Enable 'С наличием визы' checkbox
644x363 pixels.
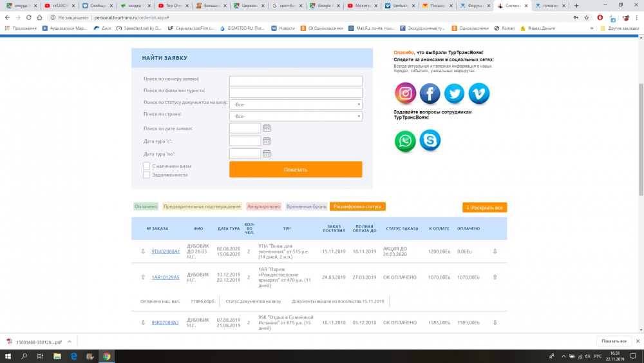click(147, 166)
